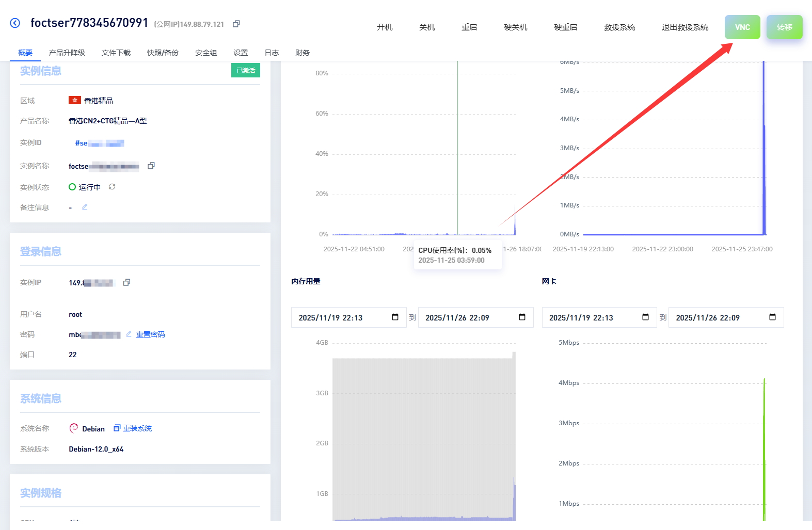Image resolution: width=812 pixels, height=530 pixels.
Task: Copy the instance IP under login info
Action: click(126, 282)
